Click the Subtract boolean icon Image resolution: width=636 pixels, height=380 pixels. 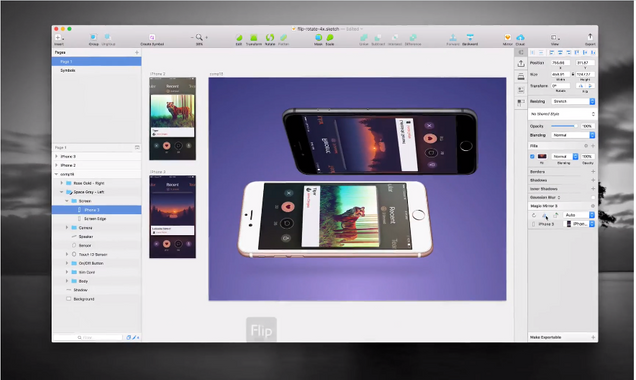click(x=378, y=37)
